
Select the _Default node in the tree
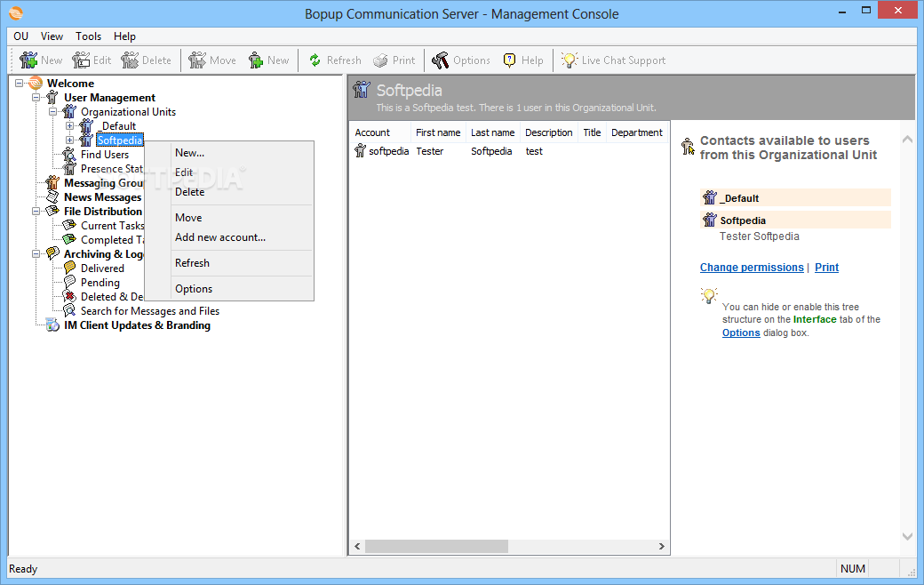(117, 125)
